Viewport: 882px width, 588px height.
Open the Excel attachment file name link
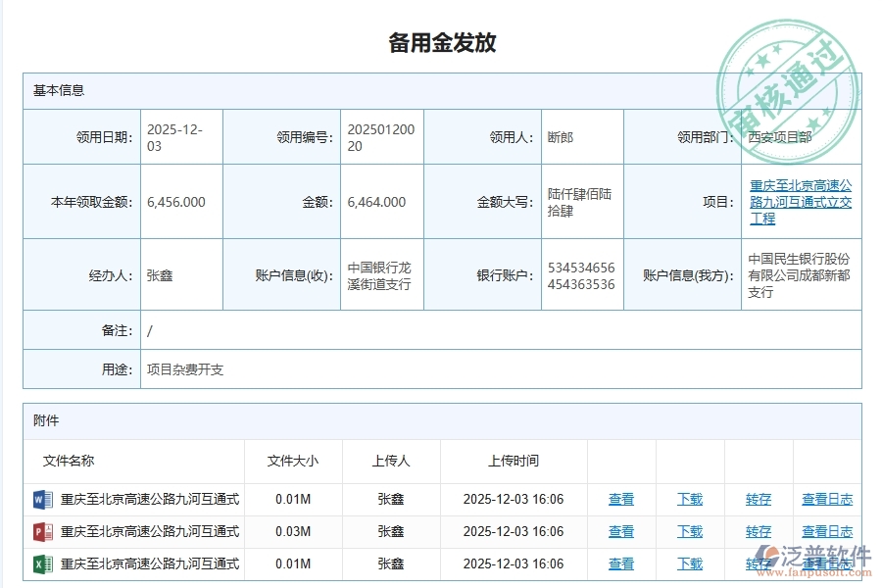pyautogui.click(x=149, y=563)
